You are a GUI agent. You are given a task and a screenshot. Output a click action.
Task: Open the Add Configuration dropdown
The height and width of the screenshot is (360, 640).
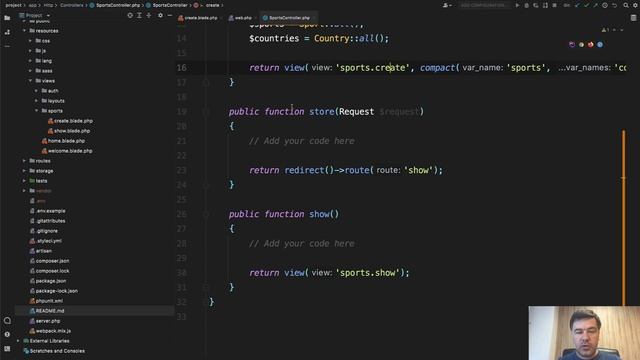click(484, 5)
